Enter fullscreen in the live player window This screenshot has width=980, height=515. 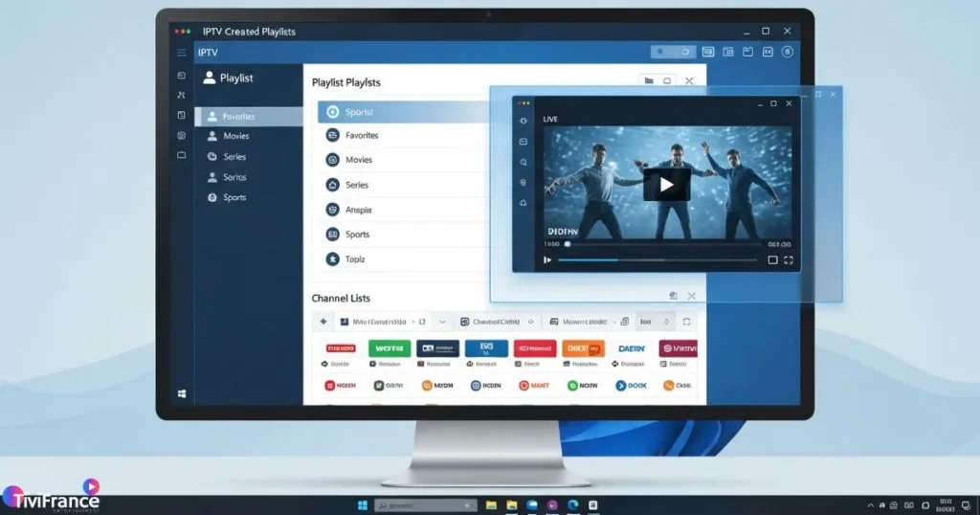tap(789, 260)
